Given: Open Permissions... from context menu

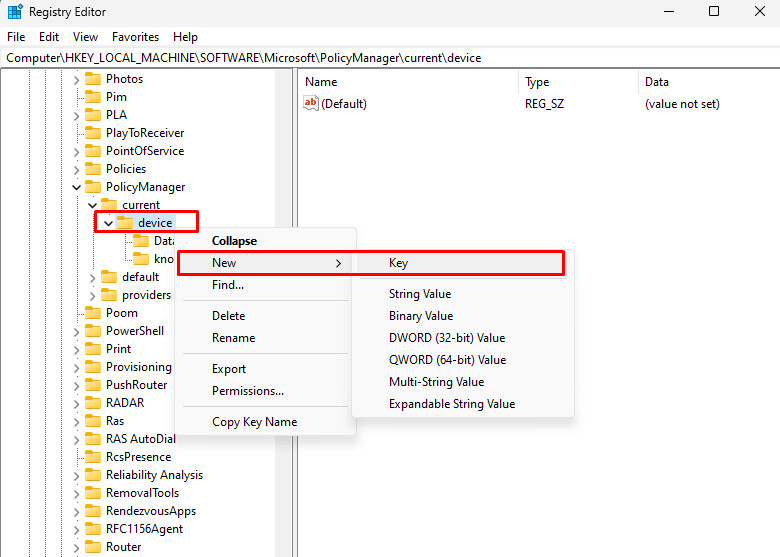Looking at the screenshot, I should 265,391.
